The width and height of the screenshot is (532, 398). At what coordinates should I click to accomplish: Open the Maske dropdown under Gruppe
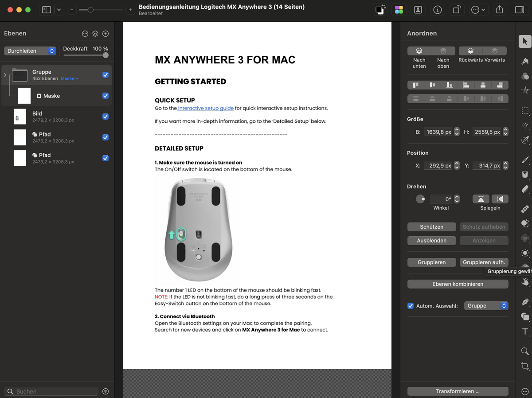pyautogui.click(x=70, y=78)
